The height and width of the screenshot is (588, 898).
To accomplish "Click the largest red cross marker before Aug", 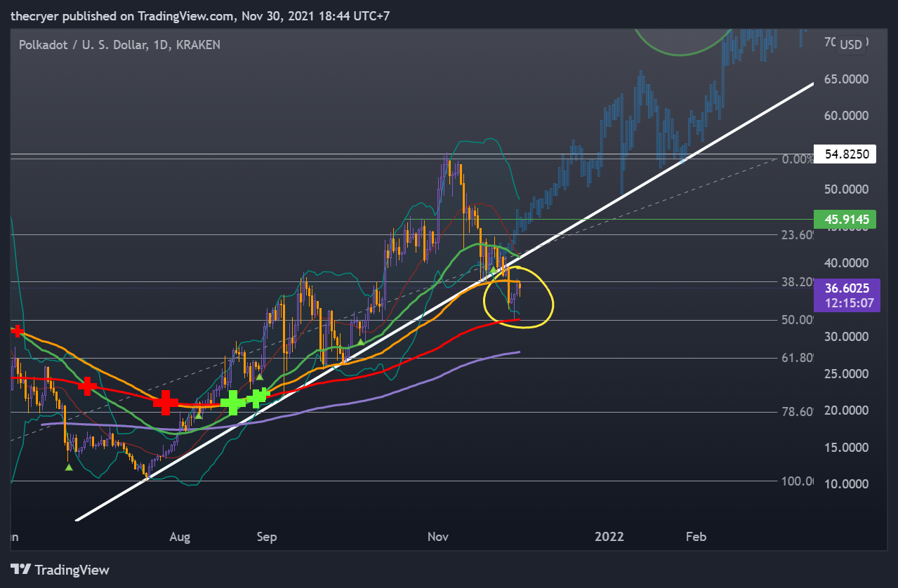I will click(166, 402).
